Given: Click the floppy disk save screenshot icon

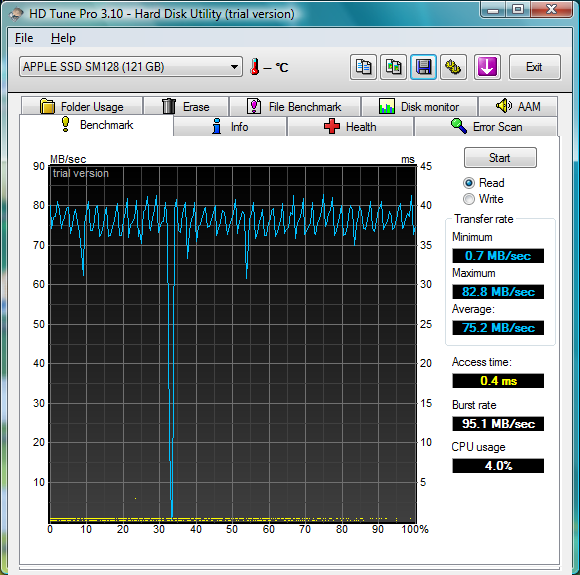Looking at the screenshot, I should [x=423, y=67].
